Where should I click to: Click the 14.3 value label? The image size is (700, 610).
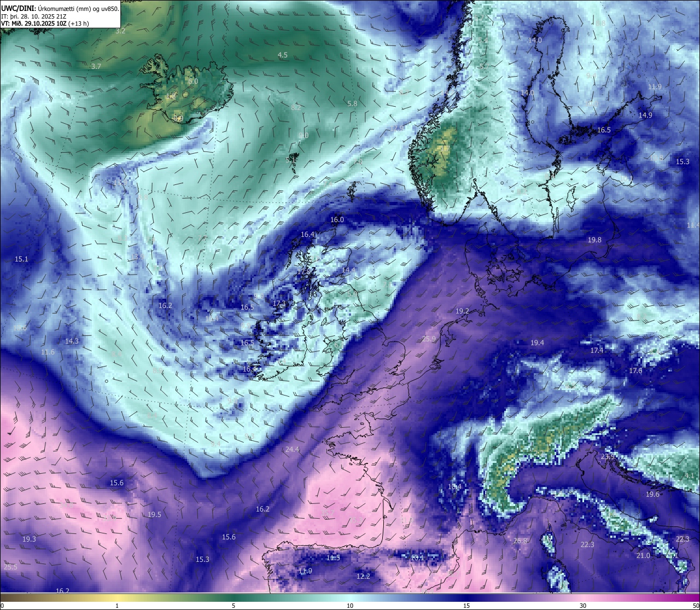72,341
